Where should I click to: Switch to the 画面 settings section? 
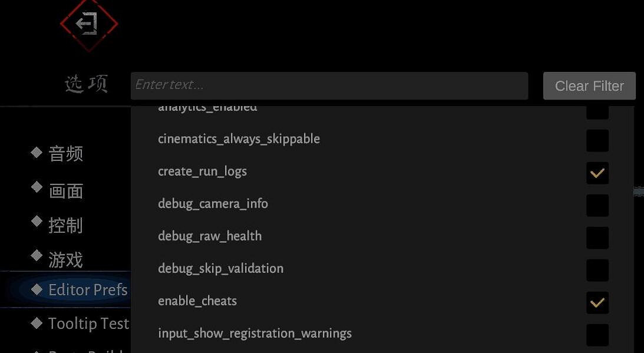click(x=65, y=190)
